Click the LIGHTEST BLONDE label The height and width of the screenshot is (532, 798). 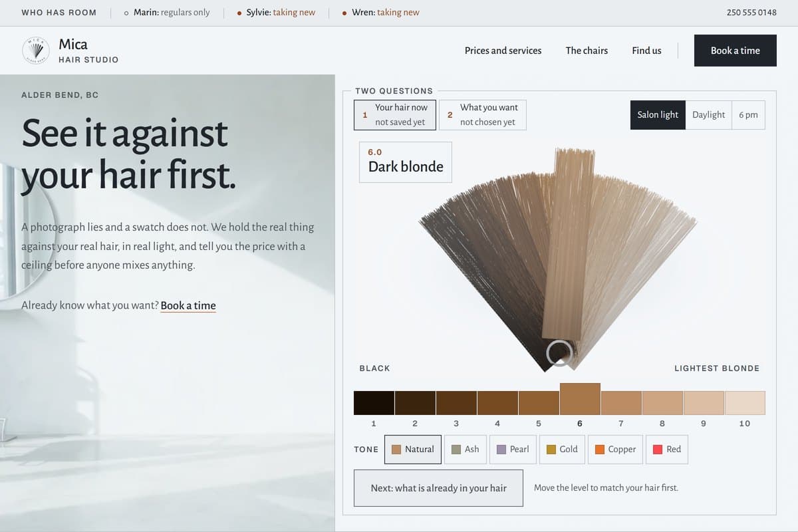[717, 368]
